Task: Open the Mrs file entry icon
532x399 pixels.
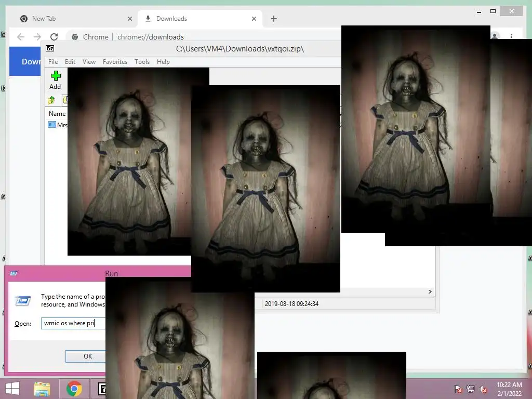Action: 51,125
